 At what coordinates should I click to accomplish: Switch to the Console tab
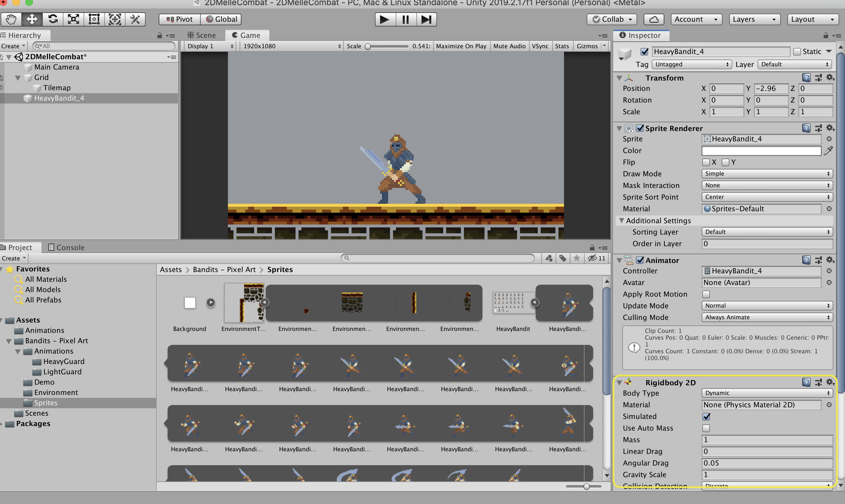coord(66,247)
